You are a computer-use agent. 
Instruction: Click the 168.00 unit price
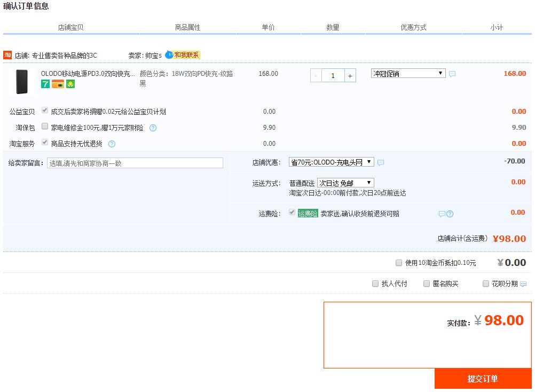[269, 73]
